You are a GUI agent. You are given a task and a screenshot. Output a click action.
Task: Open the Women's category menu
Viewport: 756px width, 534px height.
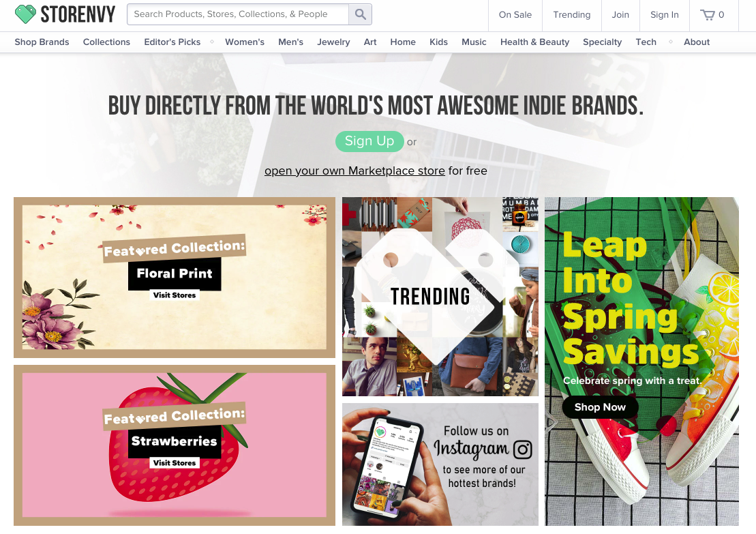(245, 42)
